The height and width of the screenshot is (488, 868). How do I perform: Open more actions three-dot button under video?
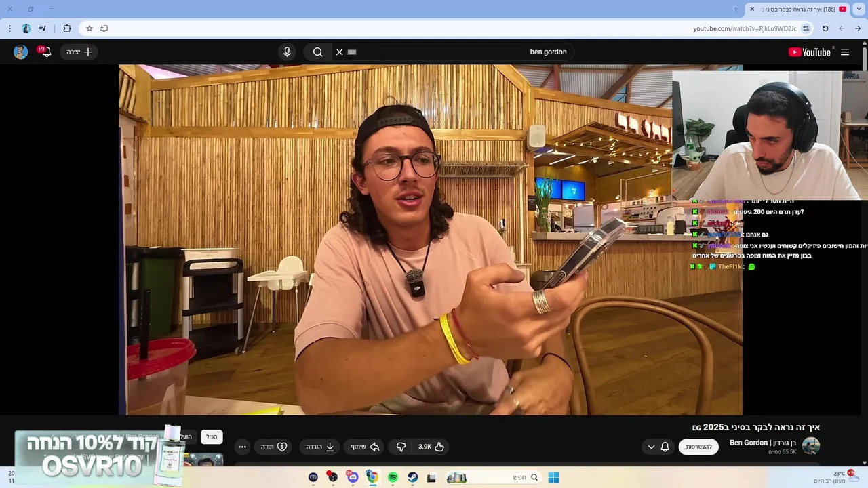point(242,447)
